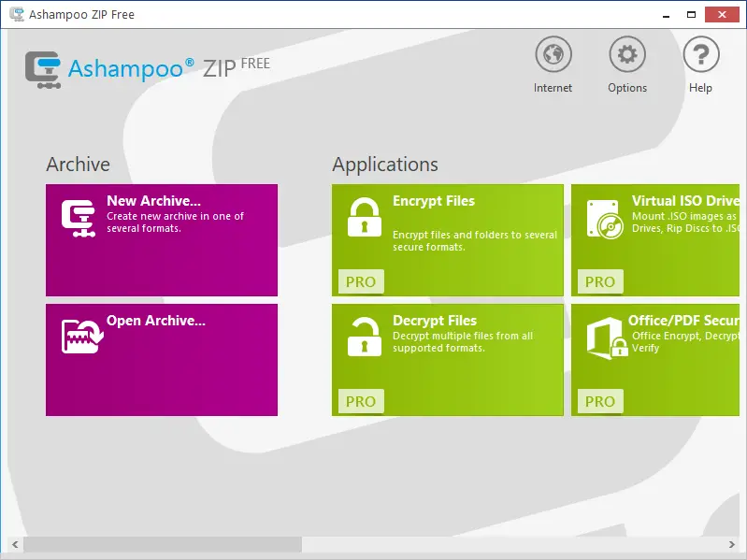This screenshot has height=560, width=747.
Task: Click 'Decrypt multiple files' description text
Action: click(x=463, y=342)
